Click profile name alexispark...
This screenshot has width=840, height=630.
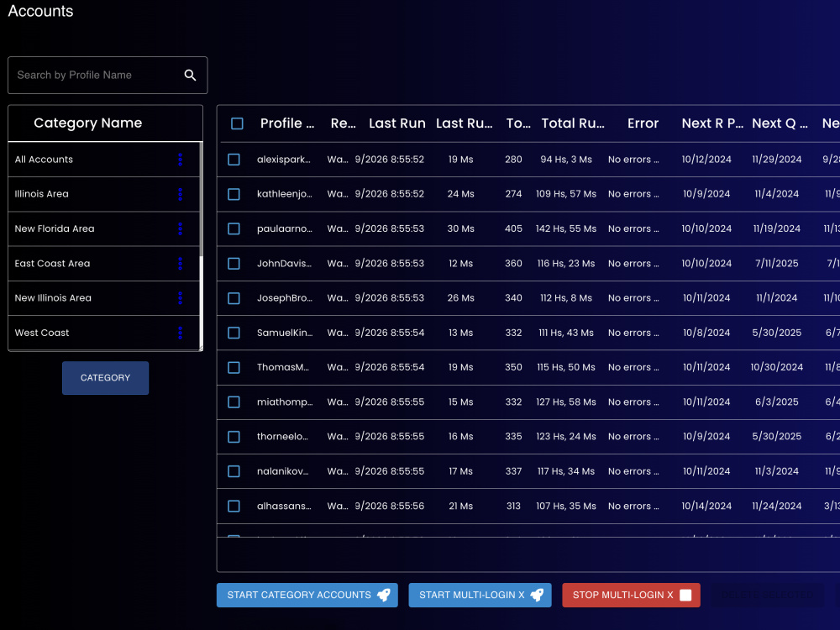pyautogui.click(x=283, y=159)
